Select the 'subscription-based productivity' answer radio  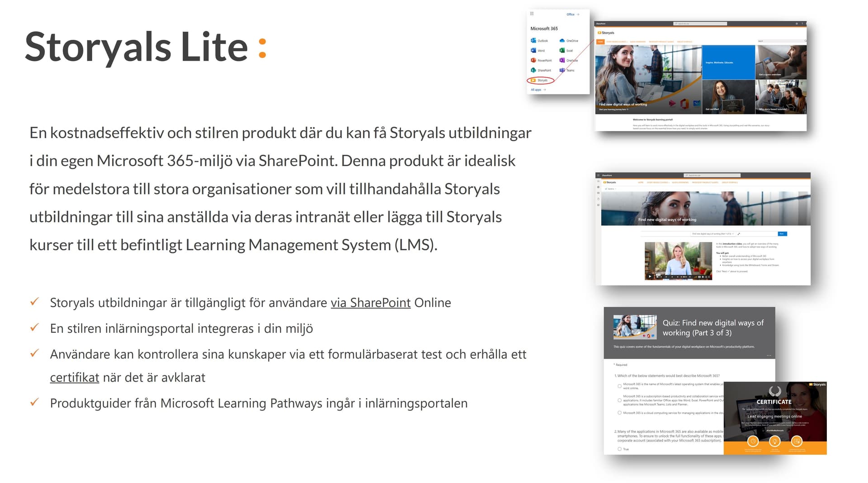point(619,400)
